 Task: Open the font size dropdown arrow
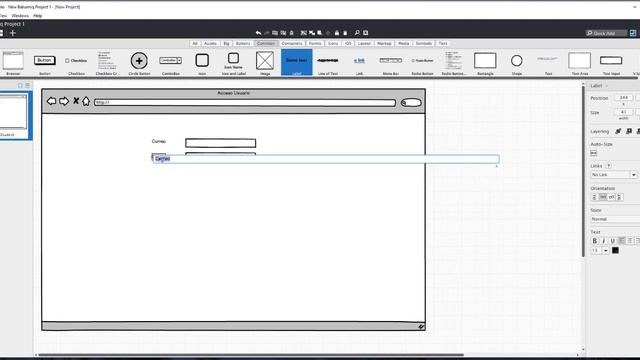tap(606, 251)
